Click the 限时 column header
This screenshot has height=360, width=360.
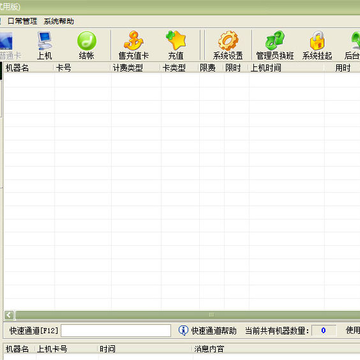coord(237,68)
